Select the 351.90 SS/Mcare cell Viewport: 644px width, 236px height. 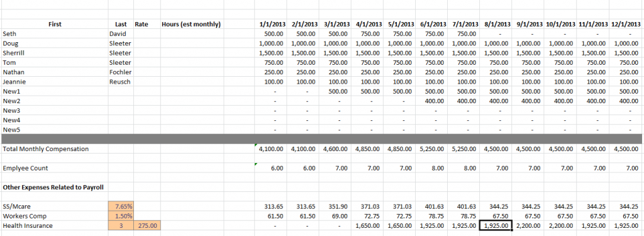point(335,206)
